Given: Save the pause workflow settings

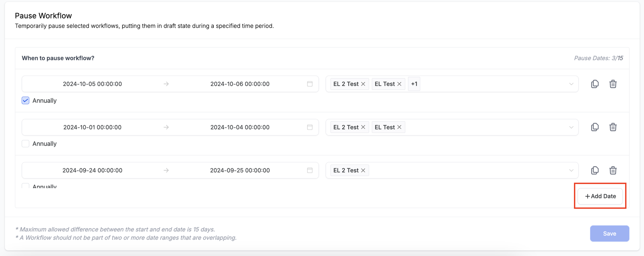Looking at the screenshot, I should 609,233.
